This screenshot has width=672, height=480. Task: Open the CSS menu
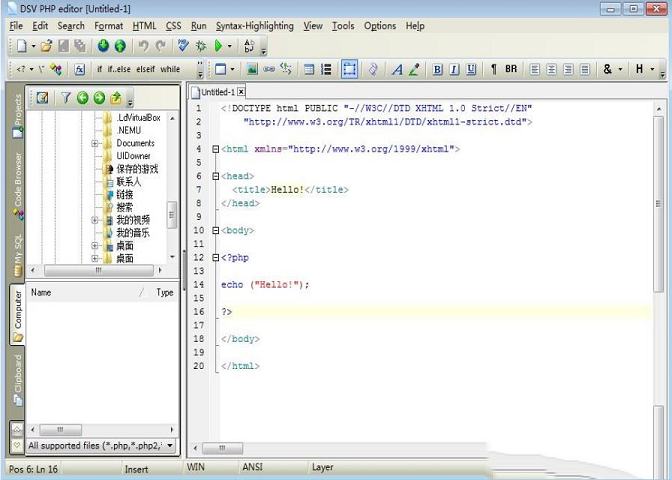coord(173,26)
